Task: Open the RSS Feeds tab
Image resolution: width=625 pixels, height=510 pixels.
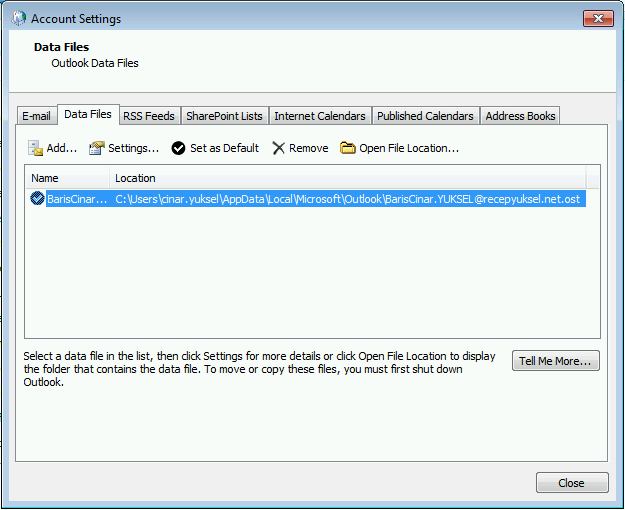Action: 149,116
